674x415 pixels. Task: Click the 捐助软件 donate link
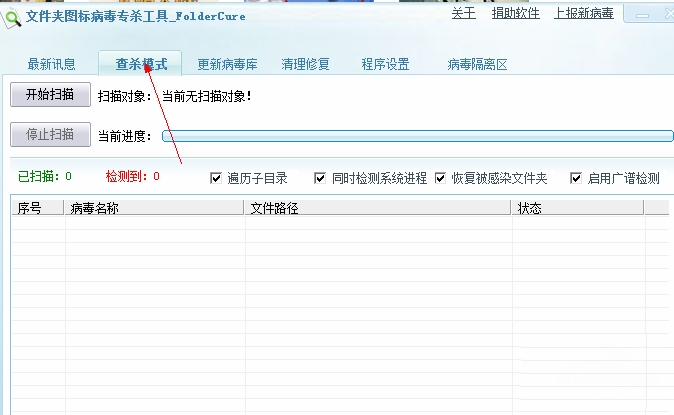(516, 14)
